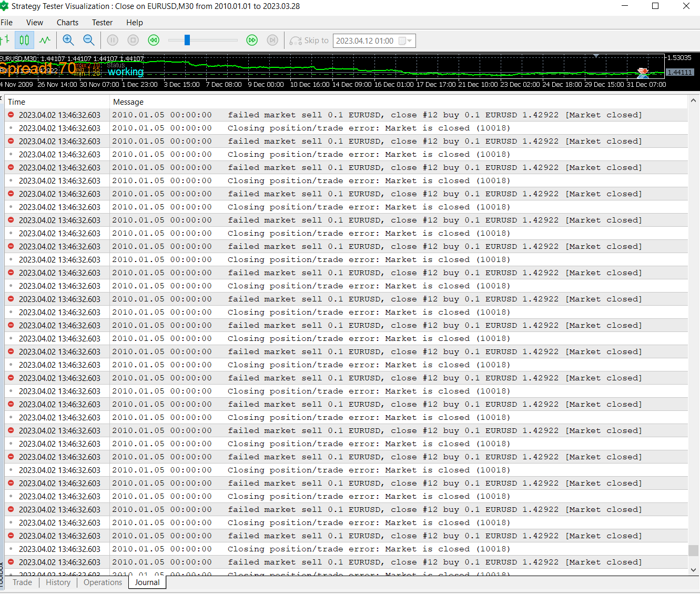The width and height of the screenshot is (700, 594).
Task: Click the Strategy Tester app icon in title bar
Action: [4, 6]
